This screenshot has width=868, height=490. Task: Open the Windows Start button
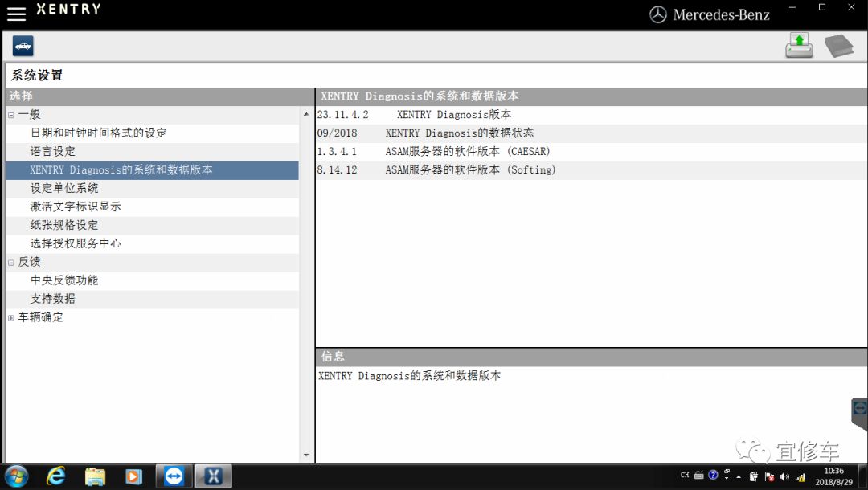16,476
